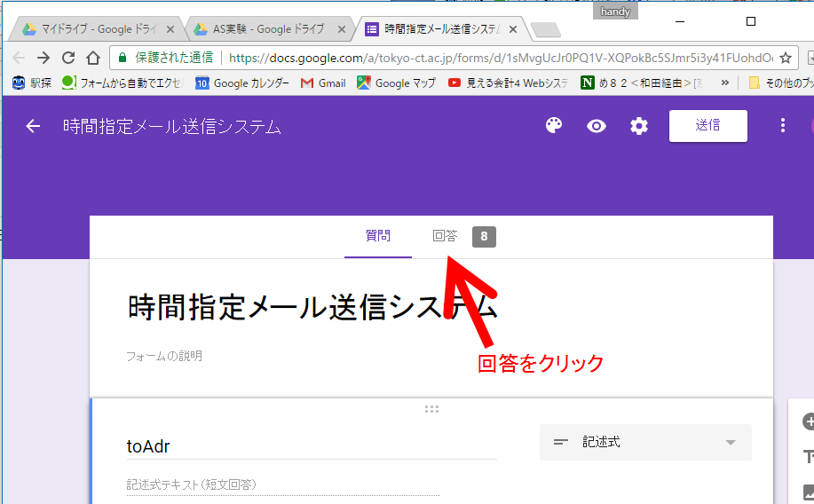814x504 pixels.
Task: Open the Google マップ bookmark
Action: 396,83
